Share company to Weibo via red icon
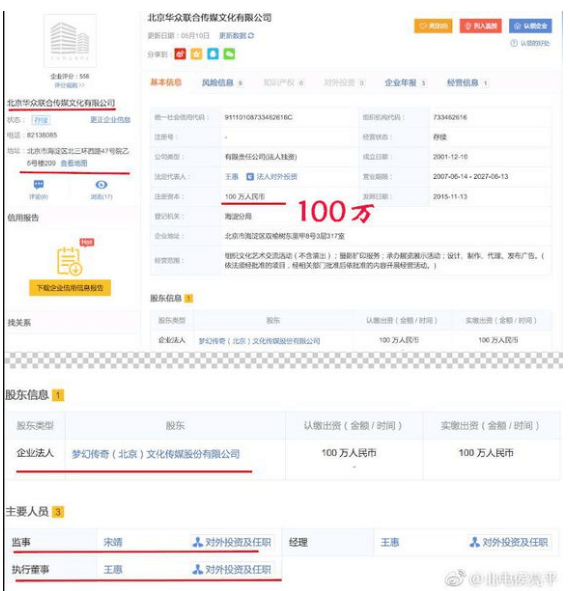Viewport: 570px width, 591px height. 180,54
